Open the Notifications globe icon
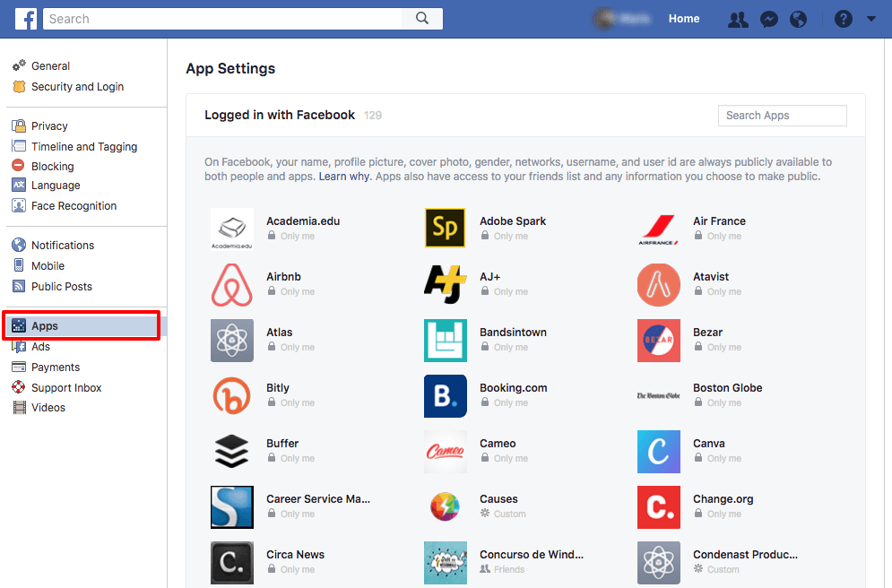Image resolution: width=892 pixels, height=588 pixels. point(798,19)
